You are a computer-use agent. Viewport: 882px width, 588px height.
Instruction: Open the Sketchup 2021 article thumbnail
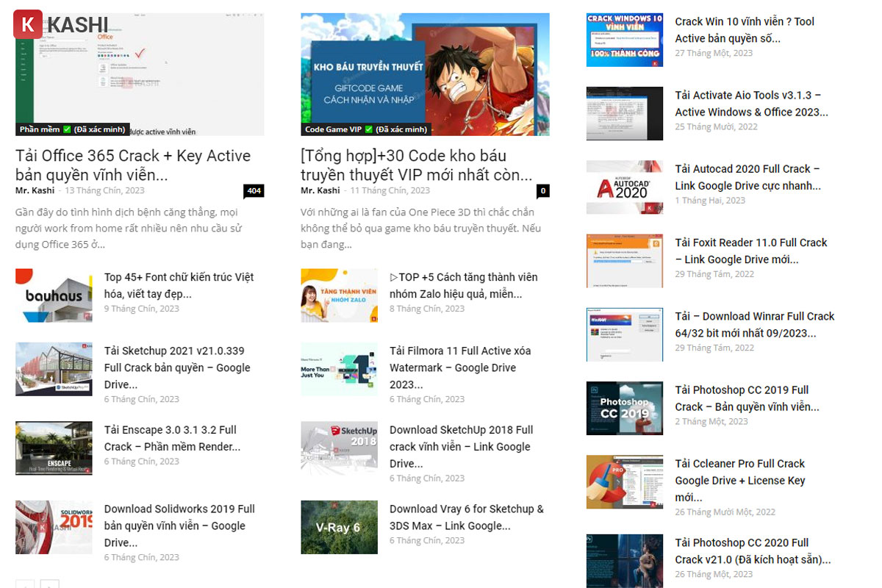54,369
